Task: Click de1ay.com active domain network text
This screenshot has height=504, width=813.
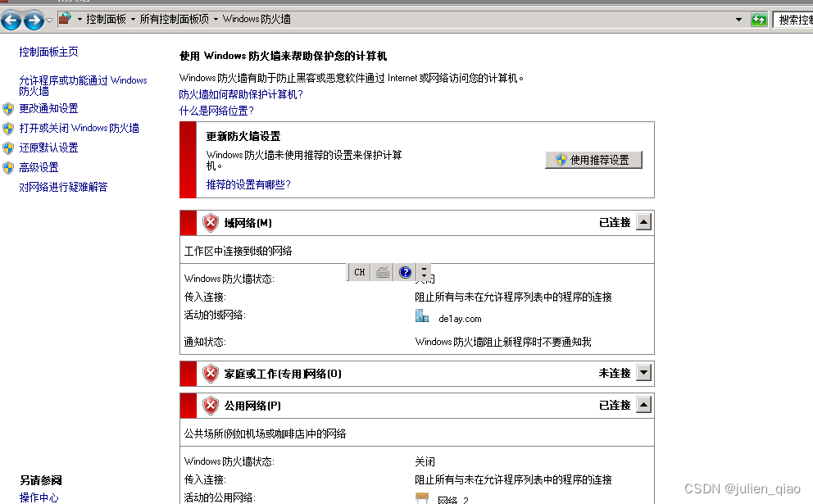Action: tap(460, 319)
